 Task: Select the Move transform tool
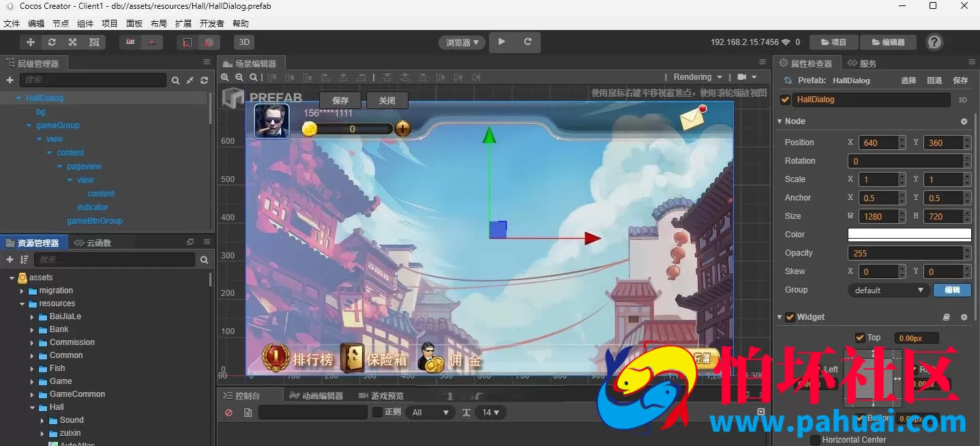click(30, 42)
